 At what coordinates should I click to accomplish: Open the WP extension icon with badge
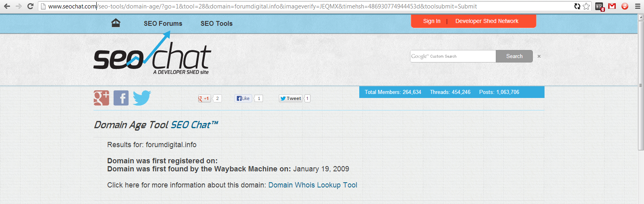coord(600,6)
